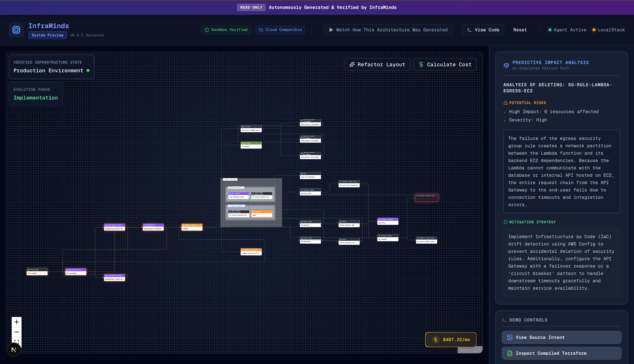This screenshot has width=634, height=364.
Task: Click the zoom in plus icon
Action: (x=16, y=322)
